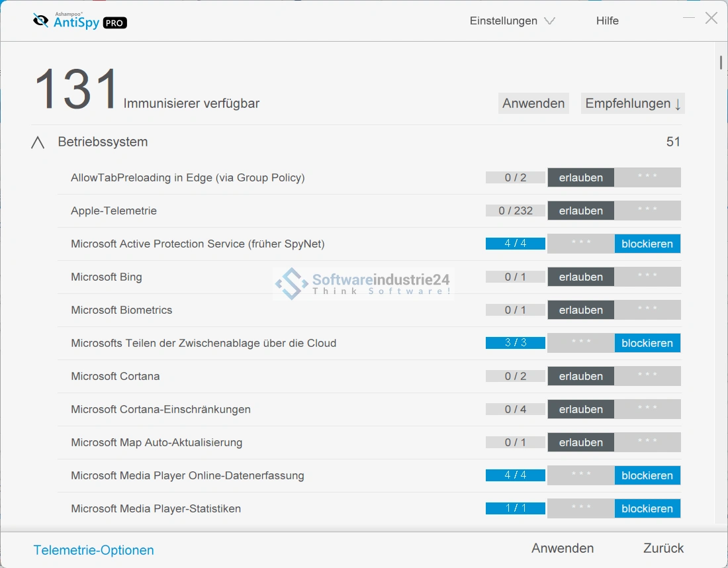The image size is (728, 568).
Task: Click the vertical scrollbar thumb
Action: pos(721,62)
